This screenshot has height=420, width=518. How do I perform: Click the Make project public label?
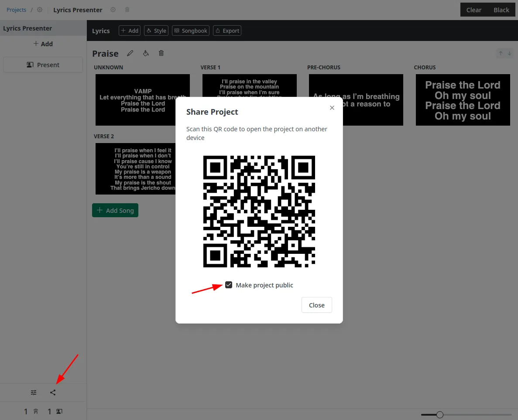pyautogui.click(x=264, y=285)
